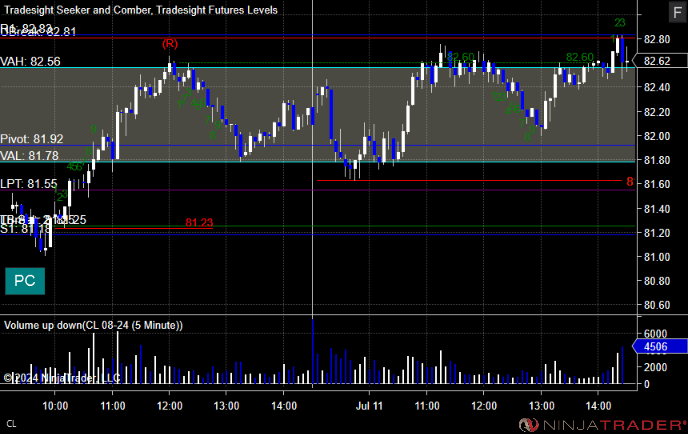Click the 6000 volume axis label
Viewport: 688px width, 434px height.
pos(655,334)
